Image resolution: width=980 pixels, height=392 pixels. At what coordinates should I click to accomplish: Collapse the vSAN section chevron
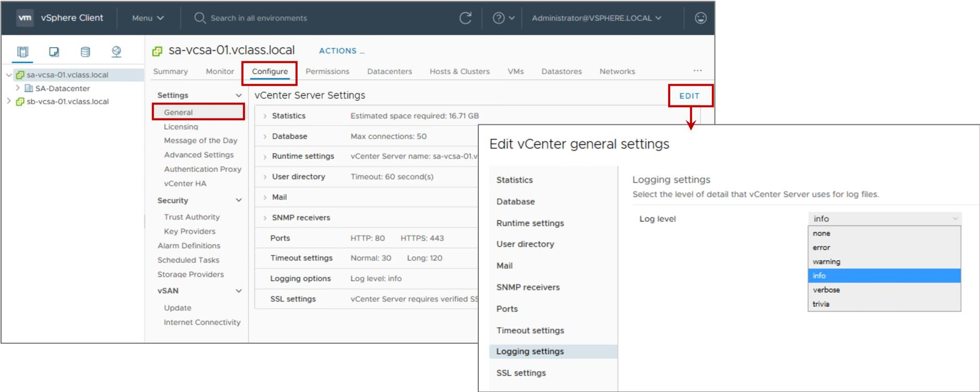pyautogui.click(x=238, y=291)
